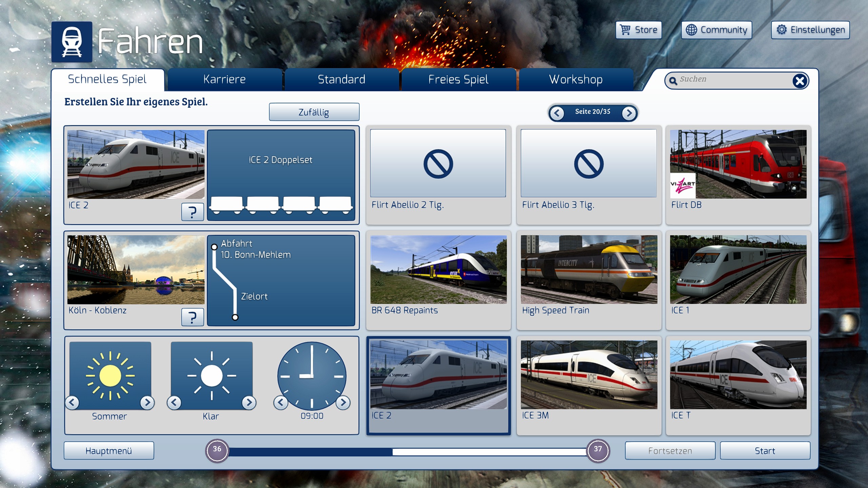Image resolution: width=868 pixels, height=488 pixels.
Task: Open Einstellungen gear settings
Action: pyautogui.click(x=810, y=30)
